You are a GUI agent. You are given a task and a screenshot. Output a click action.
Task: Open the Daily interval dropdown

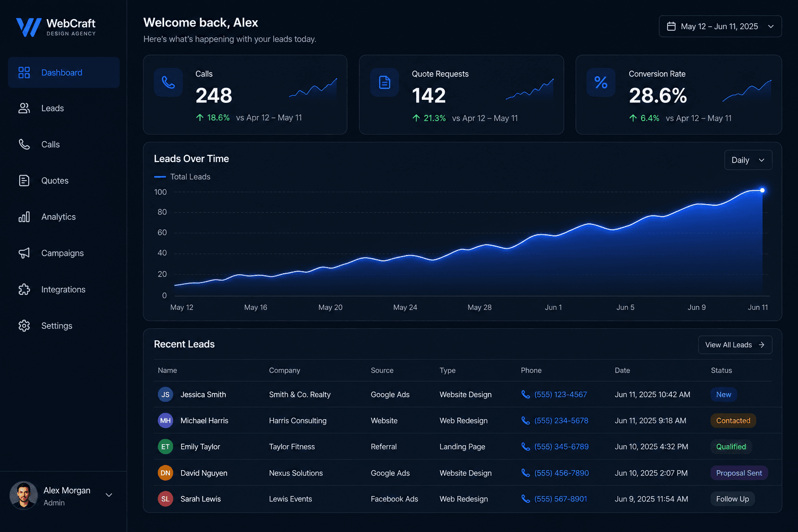pos(748,160)
